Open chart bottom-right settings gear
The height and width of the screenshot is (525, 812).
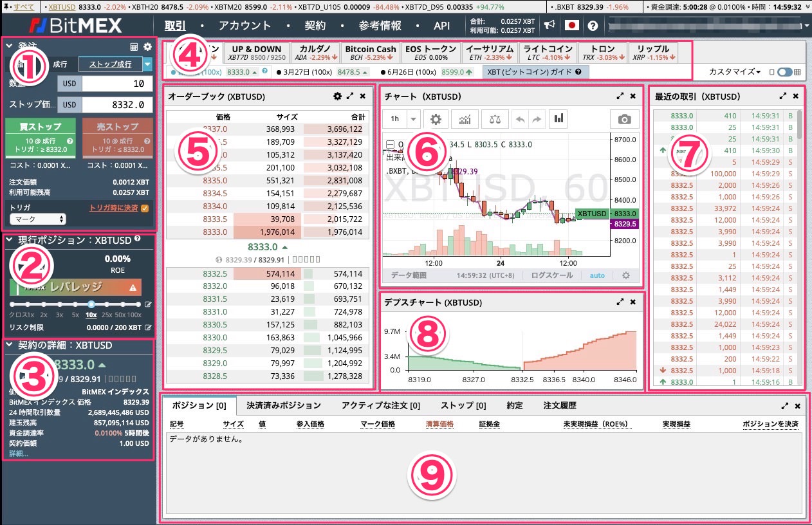[625, 275]
